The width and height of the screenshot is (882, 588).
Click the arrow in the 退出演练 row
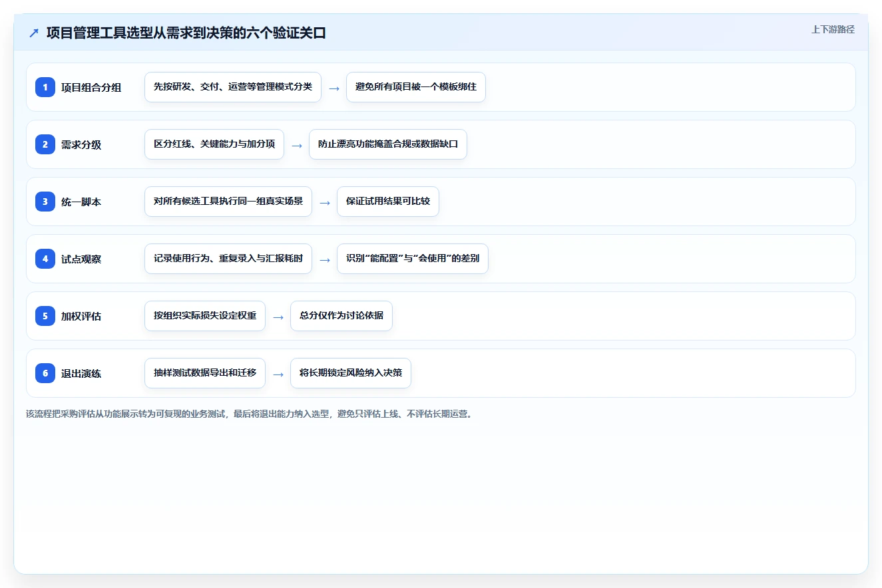click(278, 374)
